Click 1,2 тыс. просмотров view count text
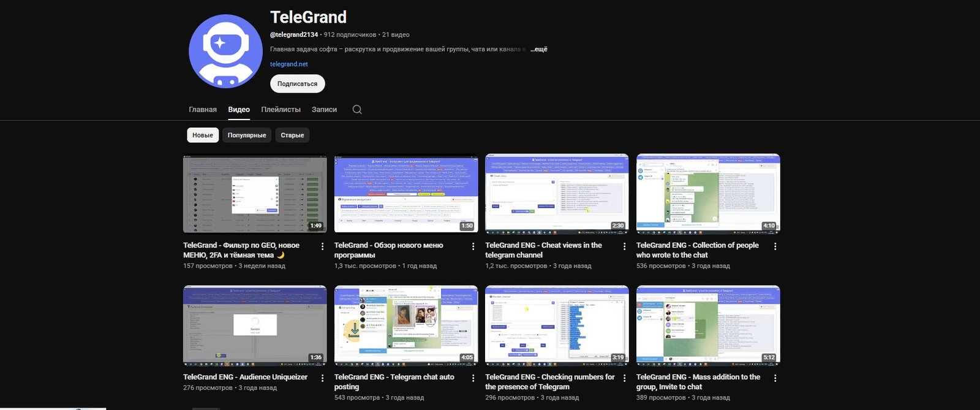This screenshot has width=980, height=410. coord(516,266)
